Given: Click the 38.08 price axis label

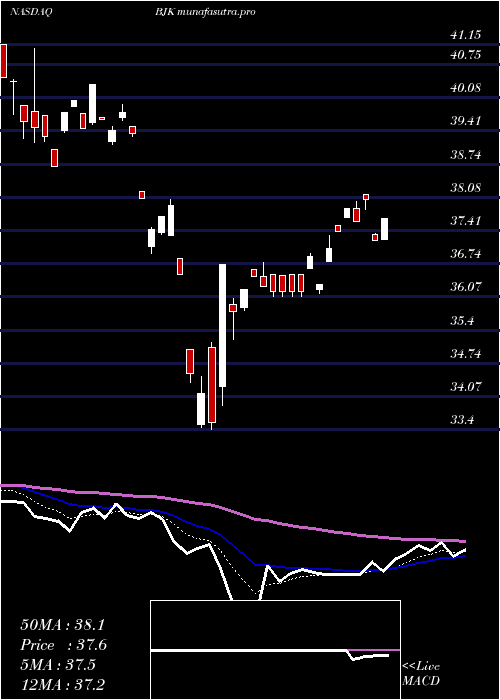Looking at the screenshot, I should (x=466, y=188).
